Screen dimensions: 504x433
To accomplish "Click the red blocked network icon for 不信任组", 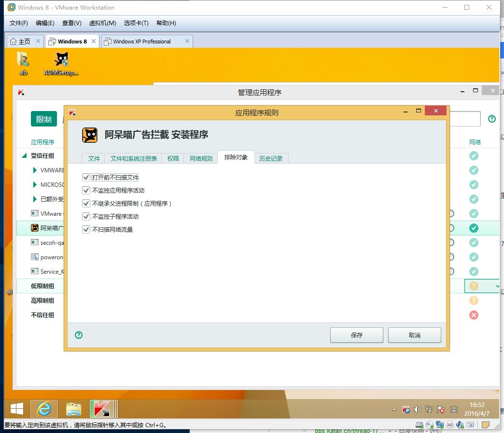I will point(474,315).
